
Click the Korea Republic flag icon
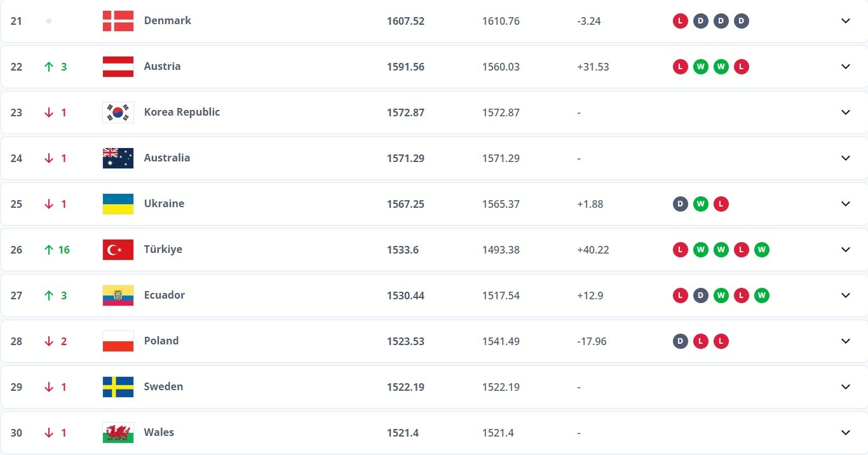[118, 112]
